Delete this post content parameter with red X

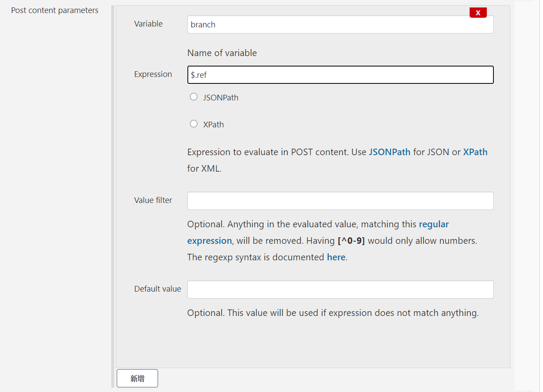478,13
